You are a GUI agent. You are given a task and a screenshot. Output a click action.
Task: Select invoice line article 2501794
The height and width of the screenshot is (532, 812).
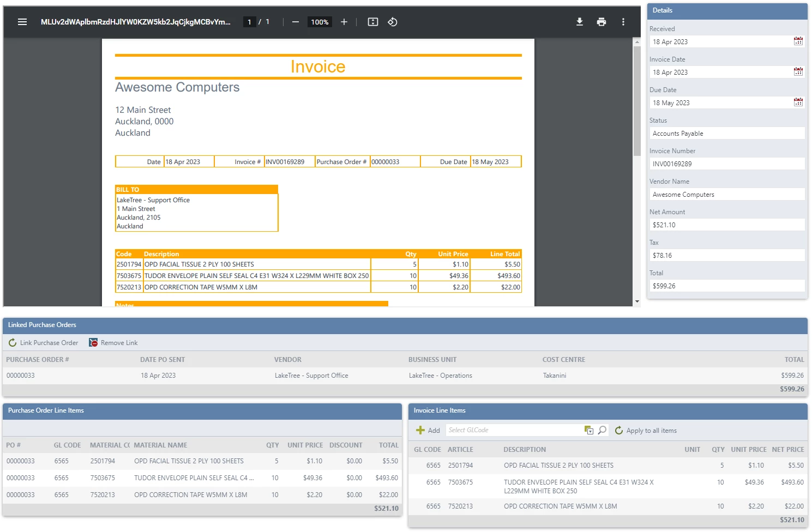[460, 465]
